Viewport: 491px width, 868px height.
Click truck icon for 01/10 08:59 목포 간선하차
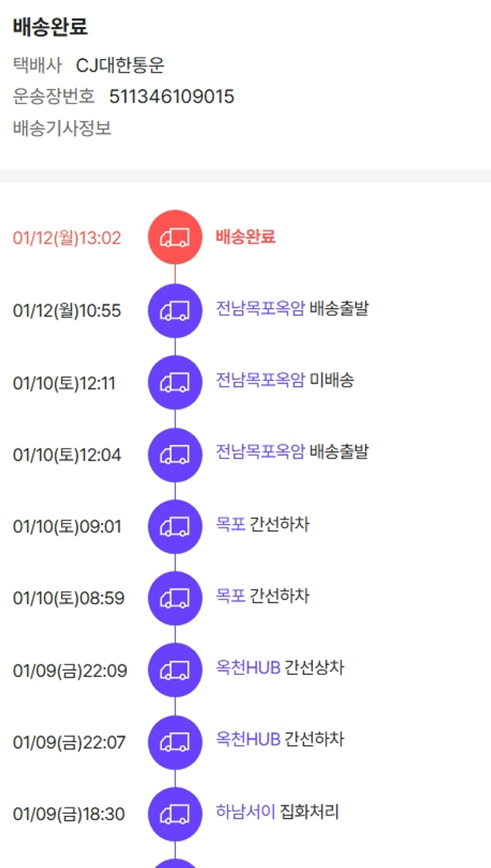click(x=175, y=598)
